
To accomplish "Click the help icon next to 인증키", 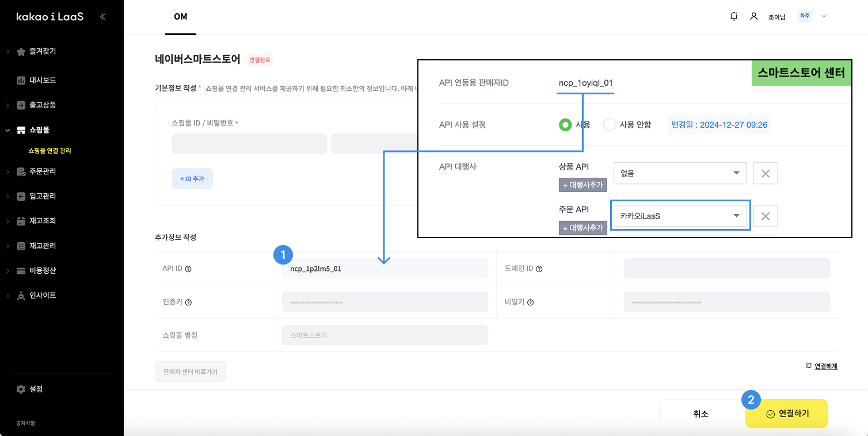I will tap(189, 302).
